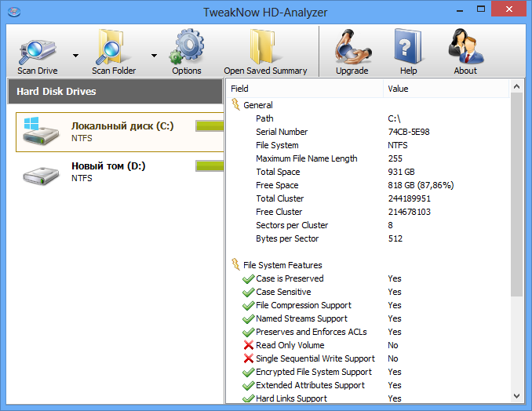Viewport: 532px width, 411px height.
Task: Click the Hard Disk Drives panel header
Action: [115, 91]
